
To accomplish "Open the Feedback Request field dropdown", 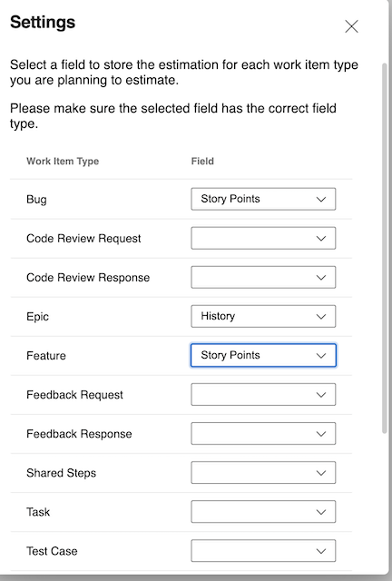I will 263,395.
